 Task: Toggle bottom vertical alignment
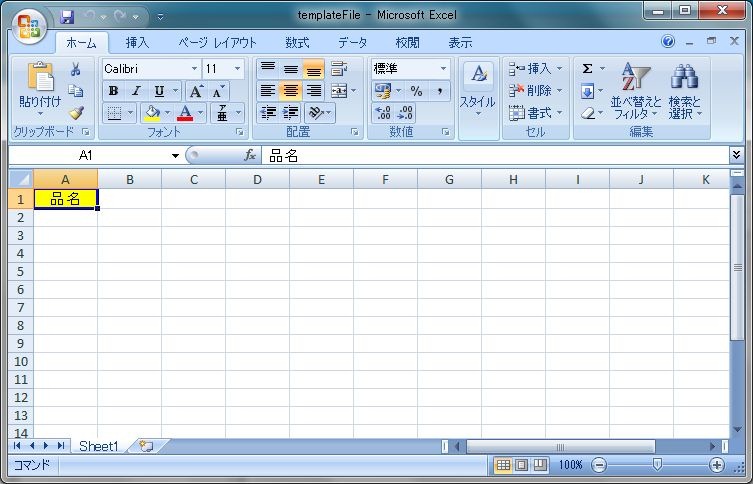tap(313, 69)
